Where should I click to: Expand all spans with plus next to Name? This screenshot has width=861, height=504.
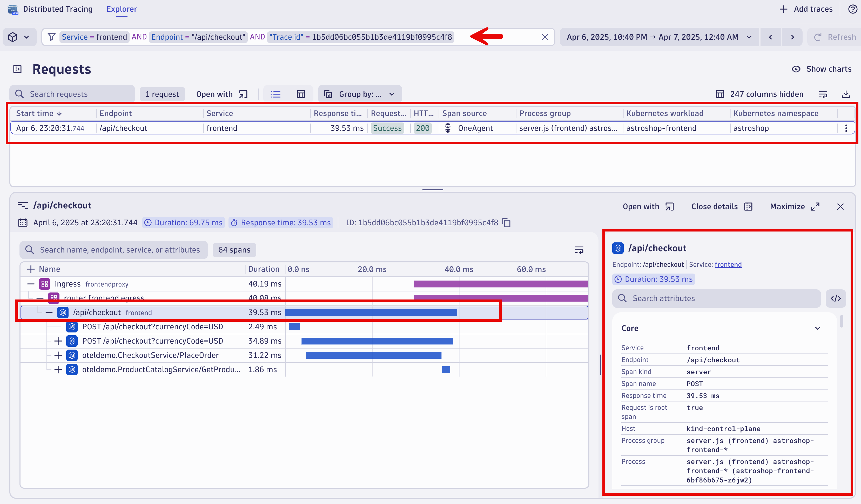(x=31, y=269)
